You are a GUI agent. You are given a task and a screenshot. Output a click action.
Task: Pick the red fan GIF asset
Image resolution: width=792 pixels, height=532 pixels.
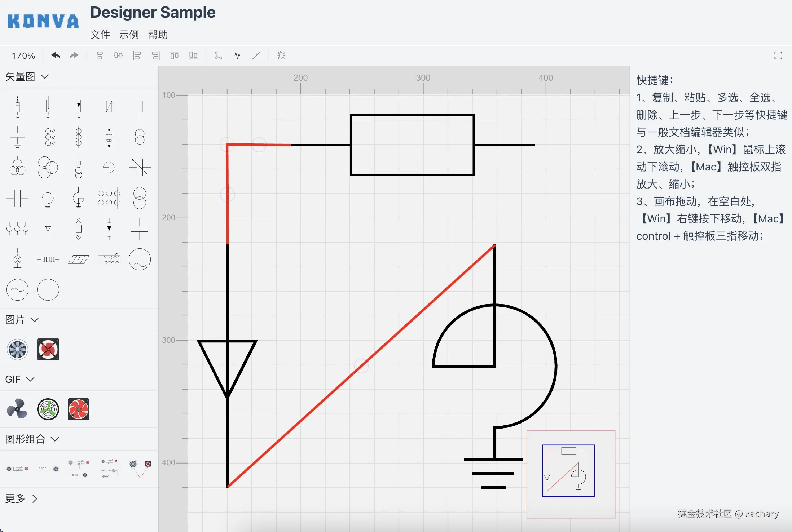pyautogui.click(x=78, y=409)
